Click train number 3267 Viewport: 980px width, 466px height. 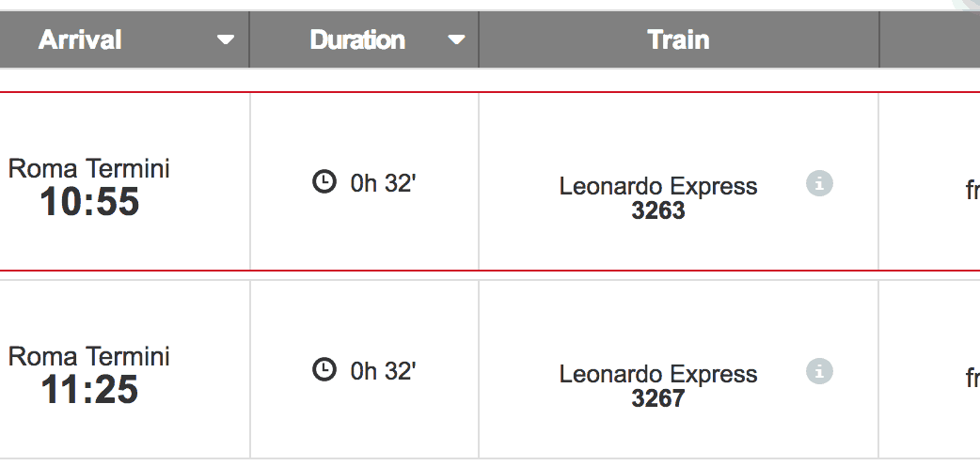point(658,398)
